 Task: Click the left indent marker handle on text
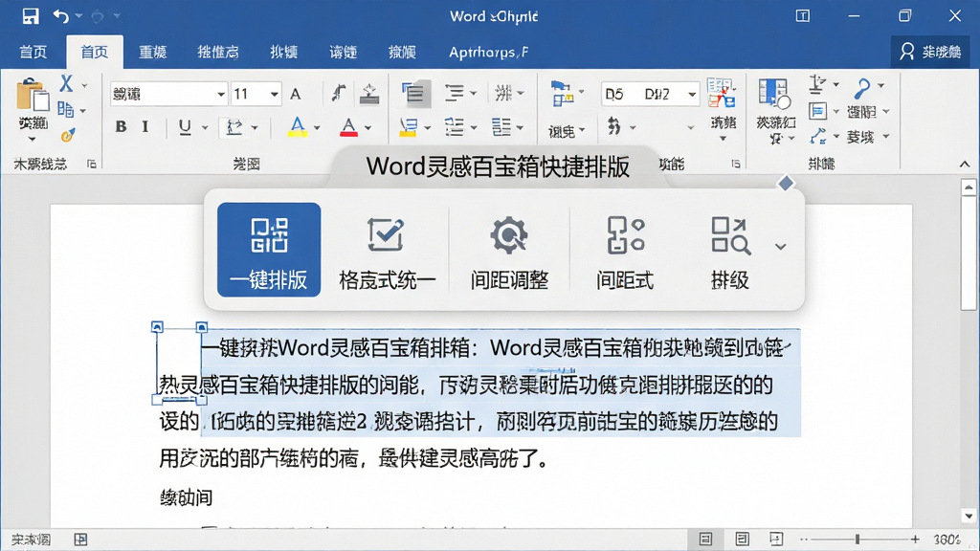point(157,327)
